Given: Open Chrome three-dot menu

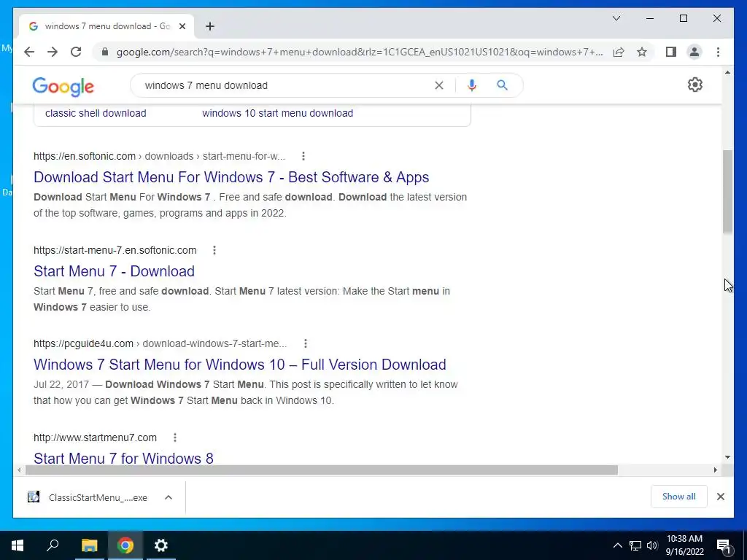Looking at the screenshot, I should 718,52.
